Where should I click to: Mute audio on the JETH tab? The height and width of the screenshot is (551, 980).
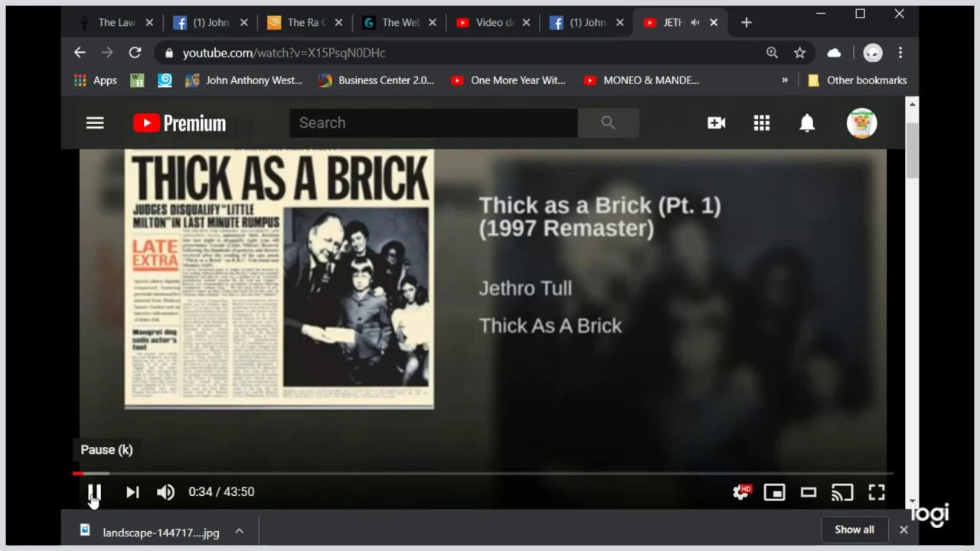point(695,23)
